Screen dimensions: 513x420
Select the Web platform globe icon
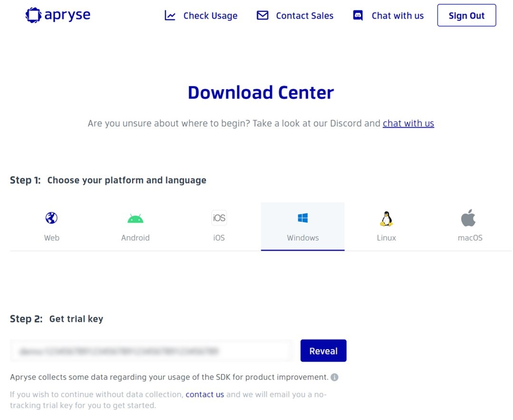51,217
